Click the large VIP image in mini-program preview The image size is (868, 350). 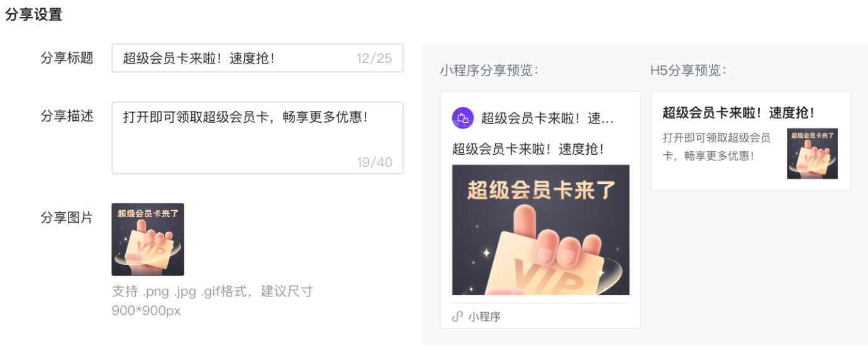(540, 230)
